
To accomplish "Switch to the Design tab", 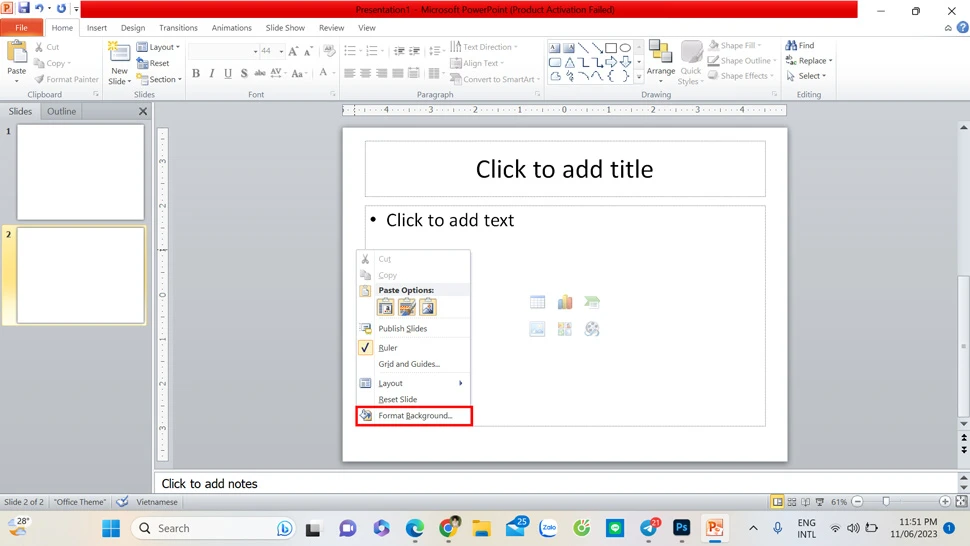I will point(133,28).
